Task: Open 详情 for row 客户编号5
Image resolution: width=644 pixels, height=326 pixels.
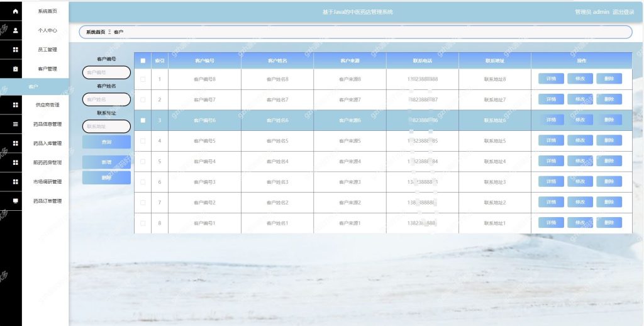Action: point(551,140)
